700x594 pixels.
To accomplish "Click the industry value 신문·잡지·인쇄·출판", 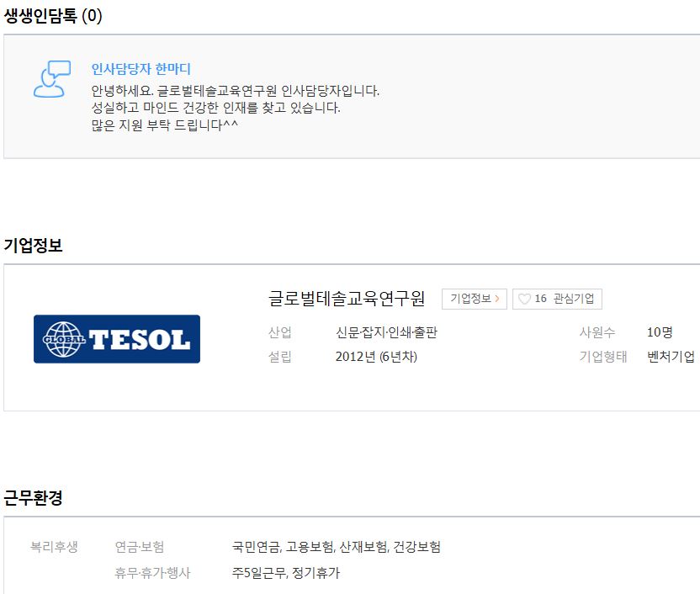I will (386, 332).
